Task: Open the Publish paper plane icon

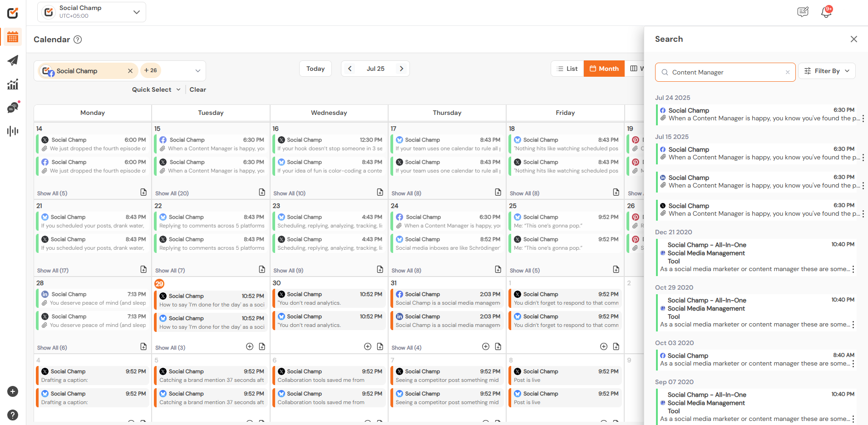Action: tap(13, 60)
